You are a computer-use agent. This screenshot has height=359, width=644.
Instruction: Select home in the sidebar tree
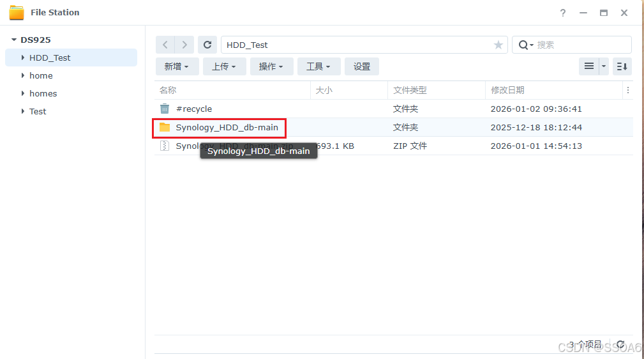point(41,75)
